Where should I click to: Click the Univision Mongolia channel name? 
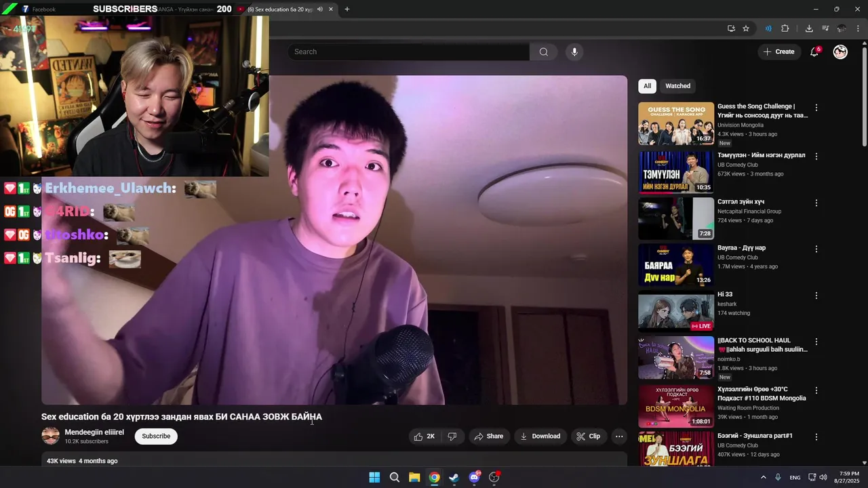pos(741,125)
